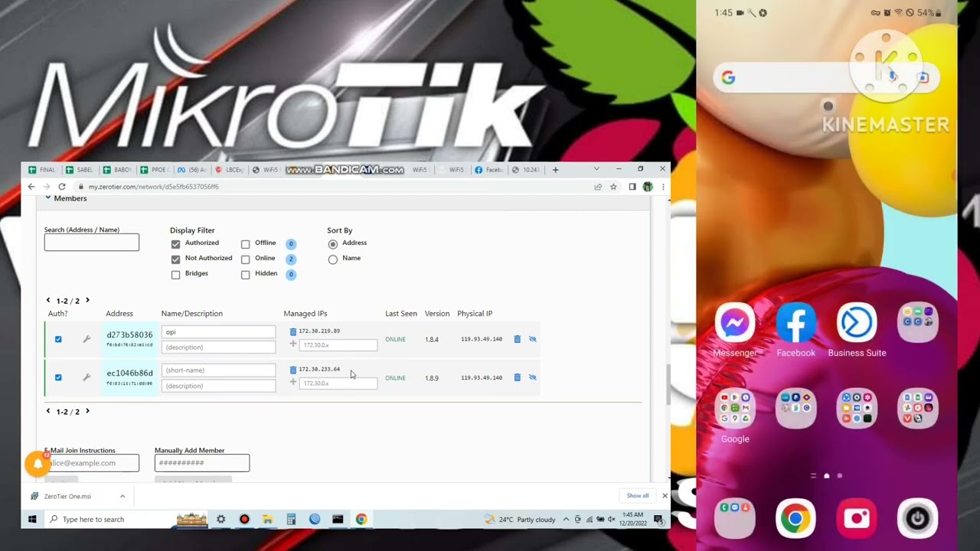The width and height of the screenshot is (980, 551).
Task: Enable the Online filter checkbox
Action: pos(245,259)
